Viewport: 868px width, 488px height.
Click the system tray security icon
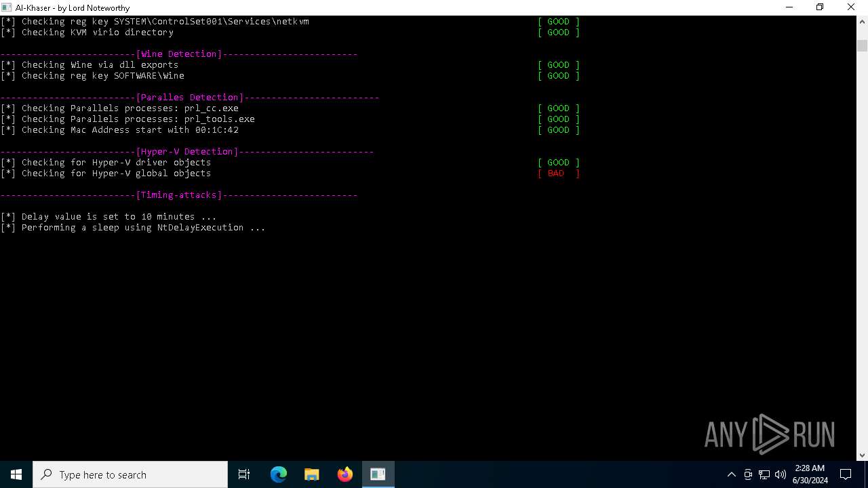click(x=748, y=474)
